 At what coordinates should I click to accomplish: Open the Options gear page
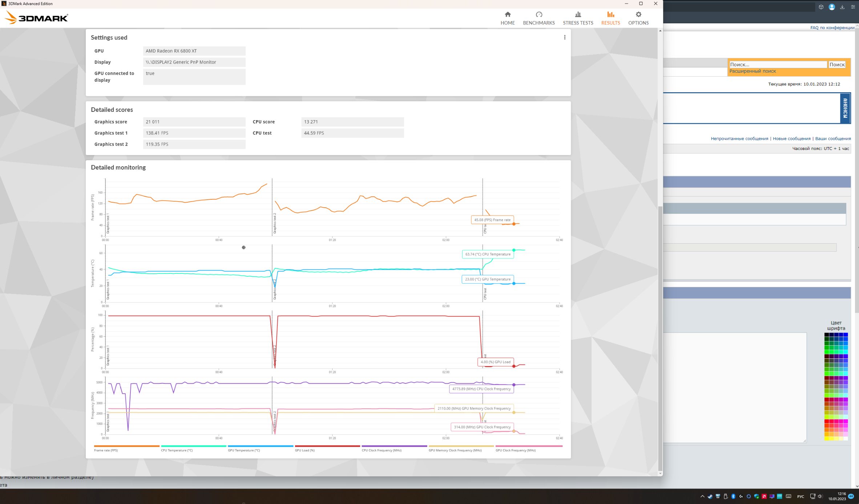pyautogui.click(x=638, y=18)
